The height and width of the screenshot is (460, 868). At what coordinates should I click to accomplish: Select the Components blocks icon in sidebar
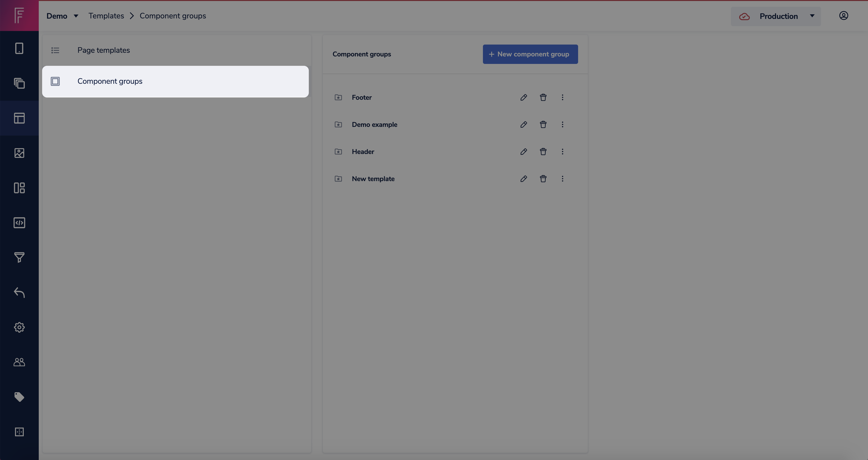click(x=19, y=188)
